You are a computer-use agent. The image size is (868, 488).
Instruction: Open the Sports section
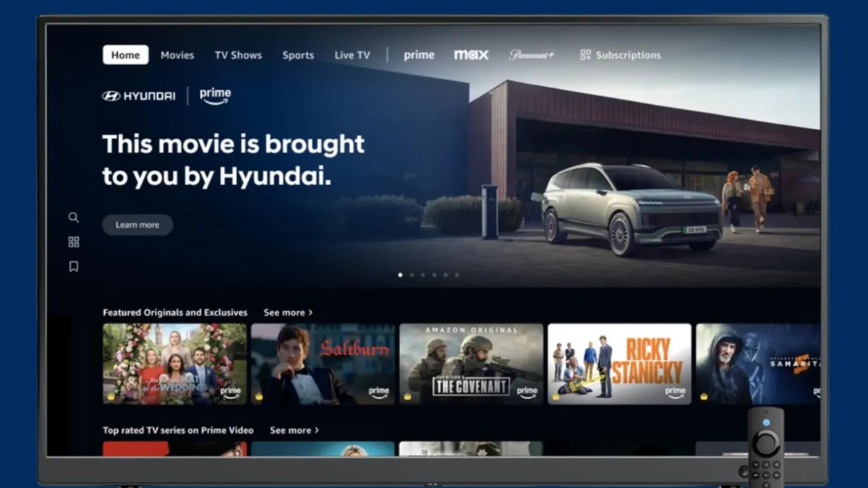click(297, 55)
